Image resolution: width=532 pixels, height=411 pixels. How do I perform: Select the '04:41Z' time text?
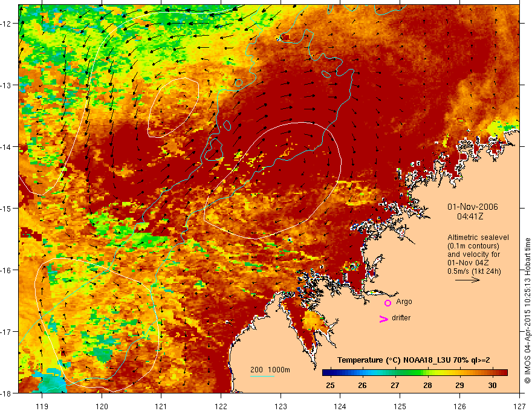[x=470, y=216]
